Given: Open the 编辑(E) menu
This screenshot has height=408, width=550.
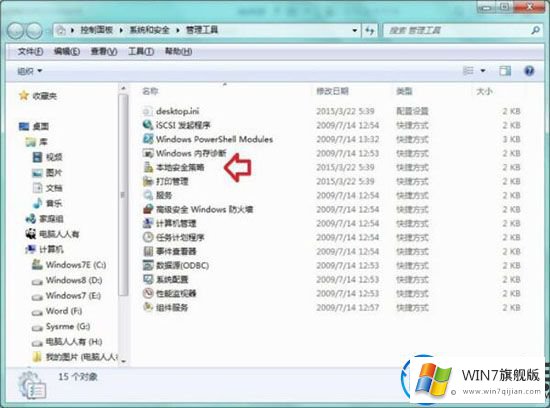Looking at the screenshot, I should (x=67, y=52).
